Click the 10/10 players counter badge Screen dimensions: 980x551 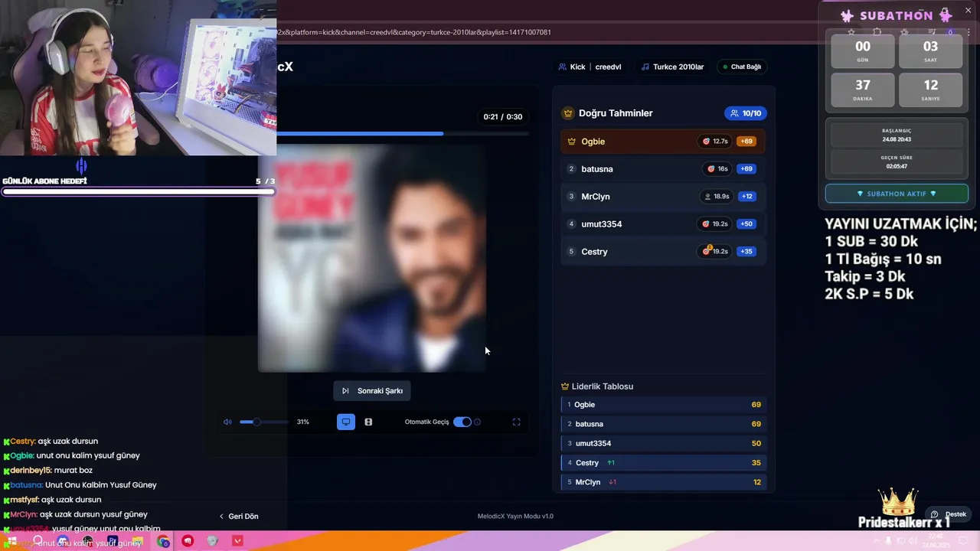click(x=746, y=113)
